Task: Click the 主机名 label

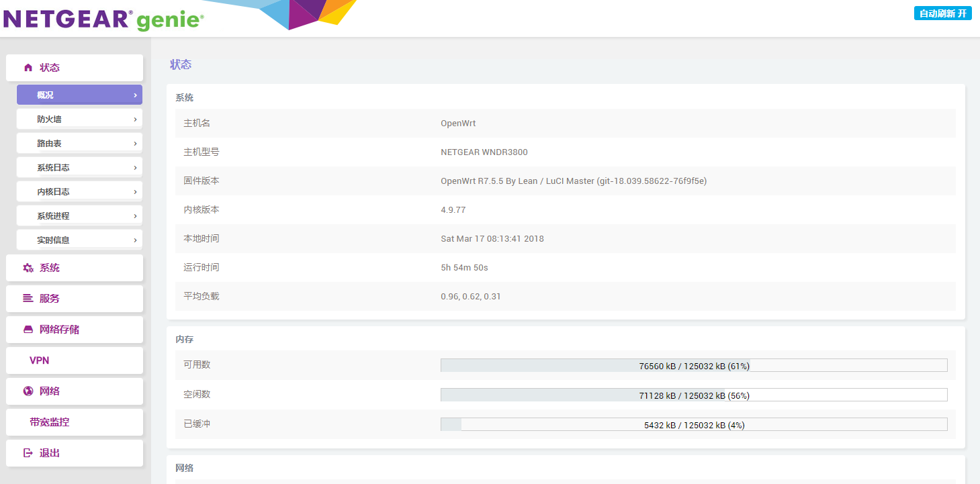Action: point(197,124)
